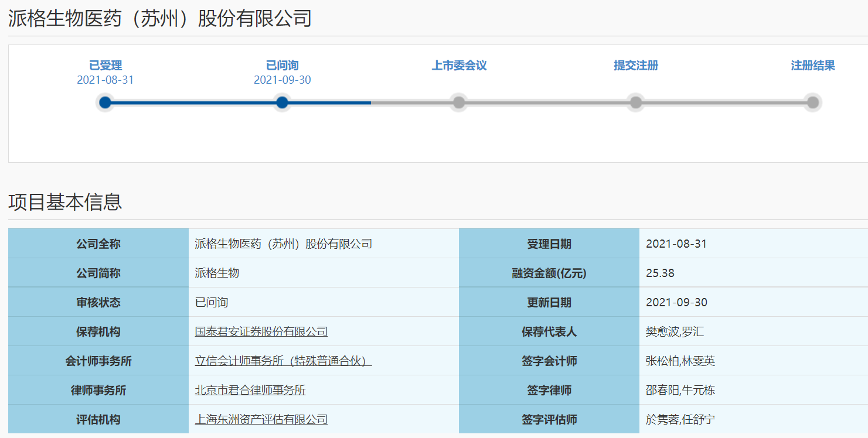
Task: Click the 保荐机构 header cell
Action: (x=98, y=331)
